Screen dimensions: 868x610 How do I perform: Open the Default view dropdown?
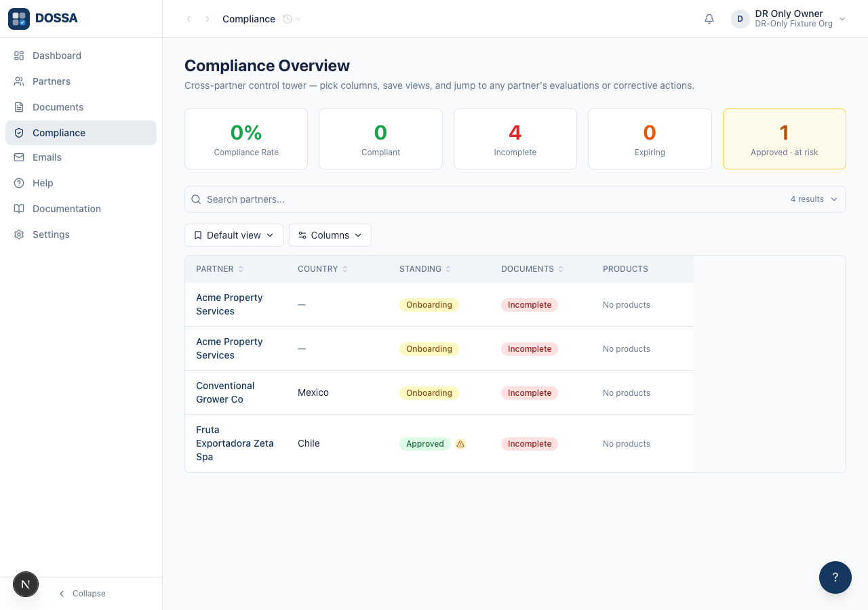point(234,235)
